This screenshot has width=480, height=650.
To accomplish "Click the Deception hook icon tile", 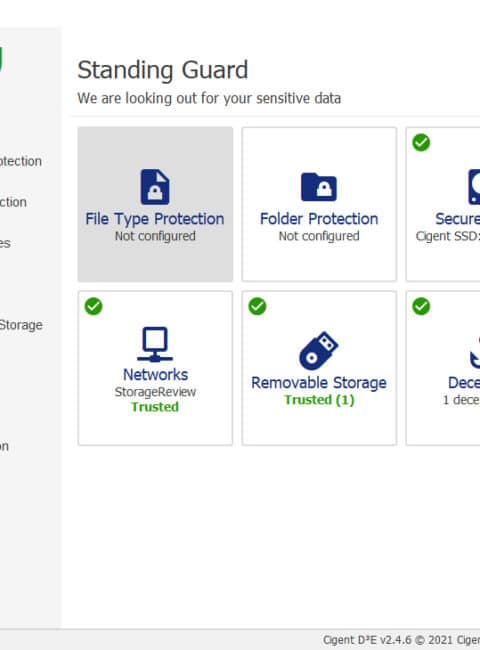I will (475, 352).
